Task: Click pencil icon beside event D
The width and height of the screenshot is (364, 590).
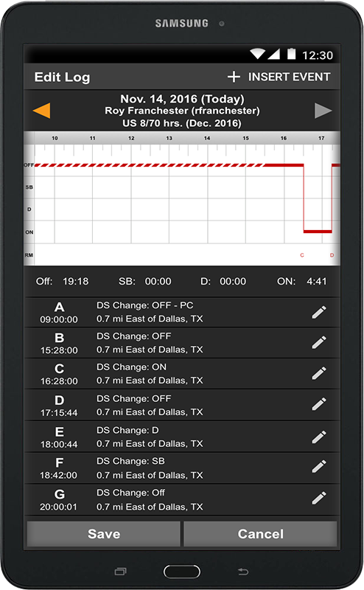Action: coord(319,404)
